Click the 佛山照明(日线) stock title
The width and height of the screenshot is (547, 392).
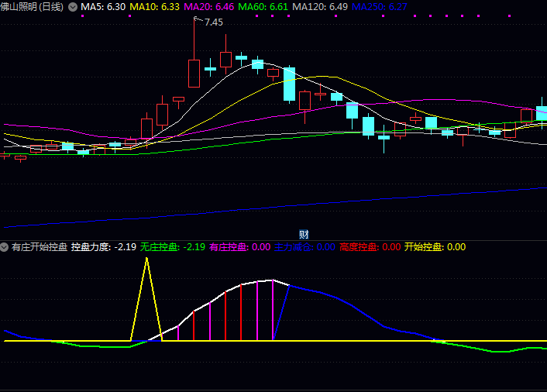pos(33,7)
